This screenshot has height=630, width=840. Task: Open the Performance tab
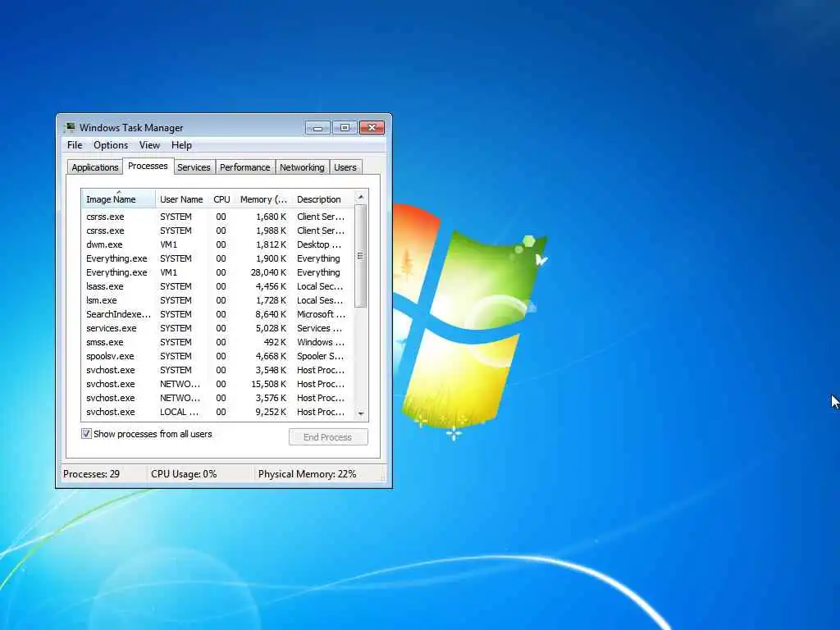pos(244,167)
